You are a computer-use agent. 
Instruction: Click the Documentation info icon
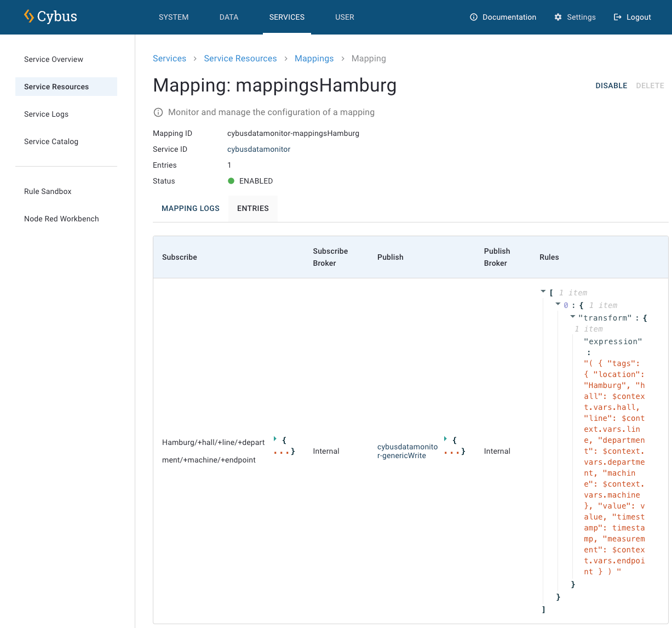point(474,17)
